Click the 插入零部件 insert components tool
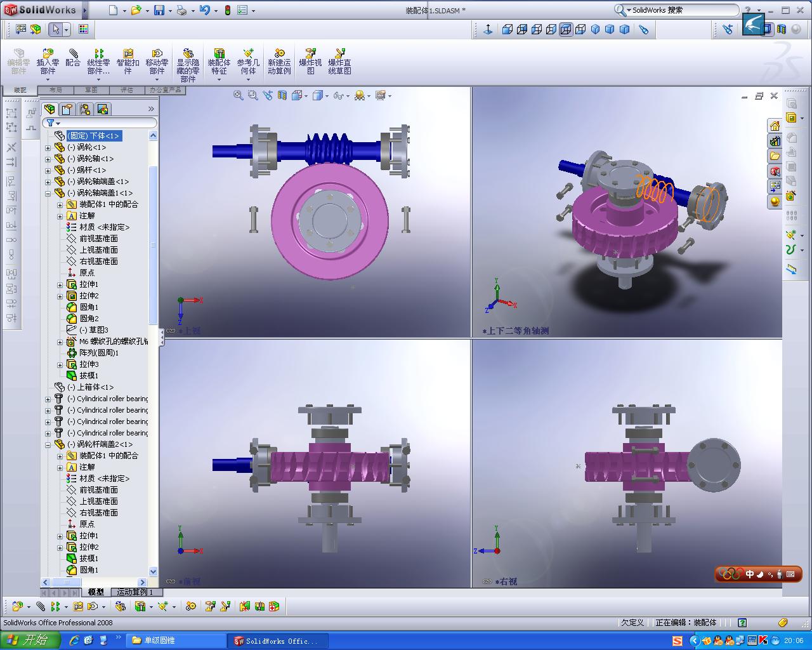The image size is (812, 650). click(48, 62)
